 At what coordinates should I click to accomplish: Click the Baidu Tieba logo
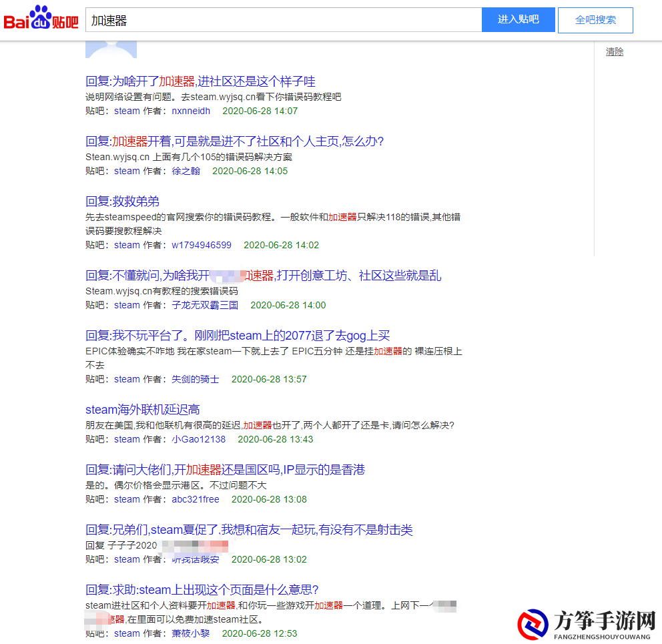[41, 19]
